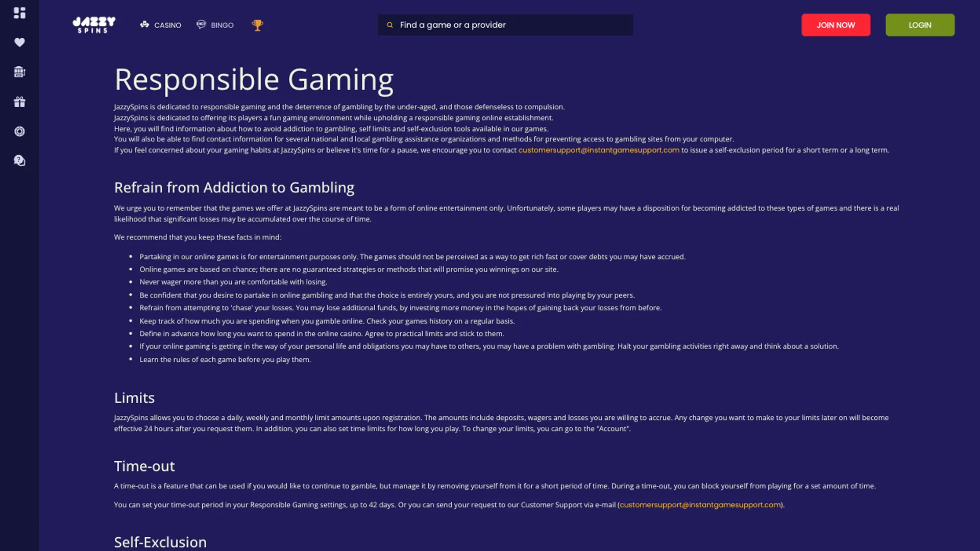
Task: Click the magnifier icon in search bar
Action: pyautogui.click(x=390, y=25)
